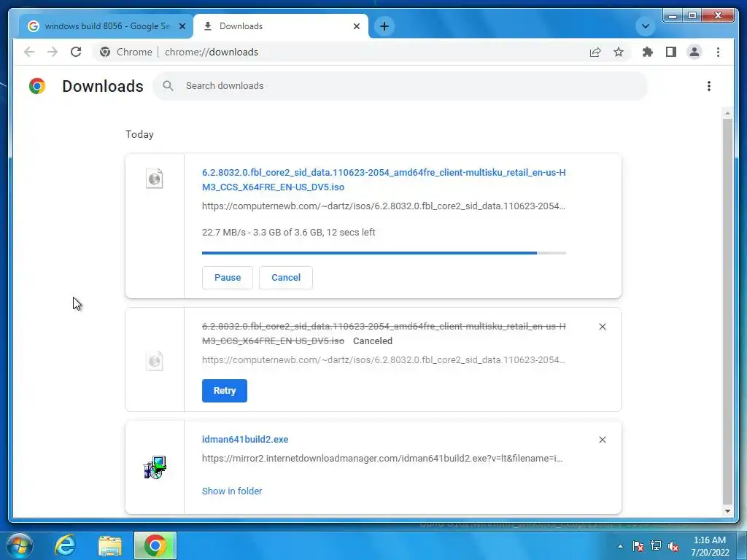Reload the downloads page
The height and width of the screenshot is (560, 747).
click(x=76, y=52)
